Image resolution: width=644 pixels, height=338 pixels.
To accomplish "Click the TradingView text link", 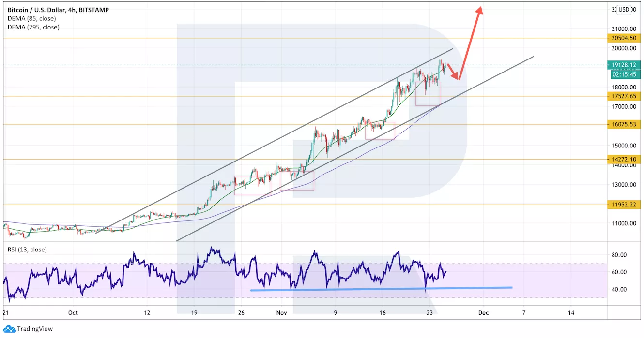I will pos(35,329).
